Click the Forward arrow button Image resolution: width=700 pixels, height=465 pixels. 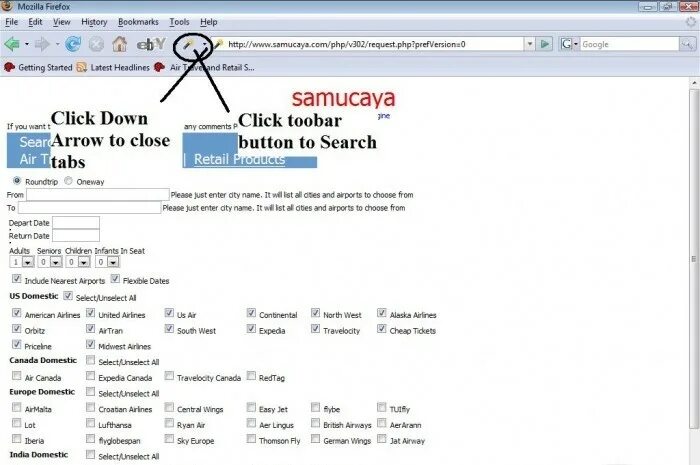42,44
